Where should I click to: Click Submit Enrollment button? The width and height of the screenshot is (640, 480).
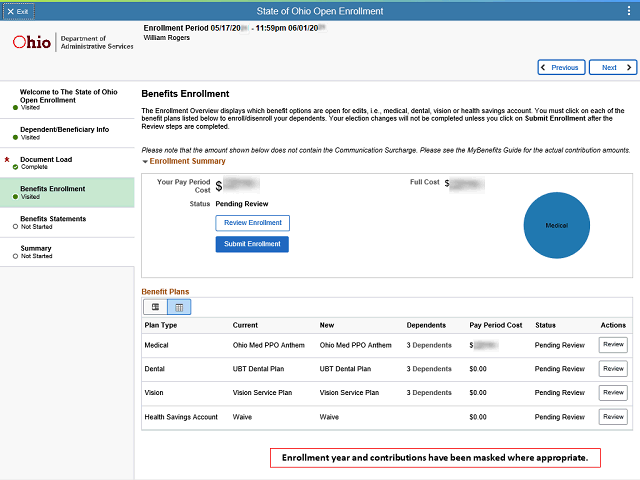(252, 244)
